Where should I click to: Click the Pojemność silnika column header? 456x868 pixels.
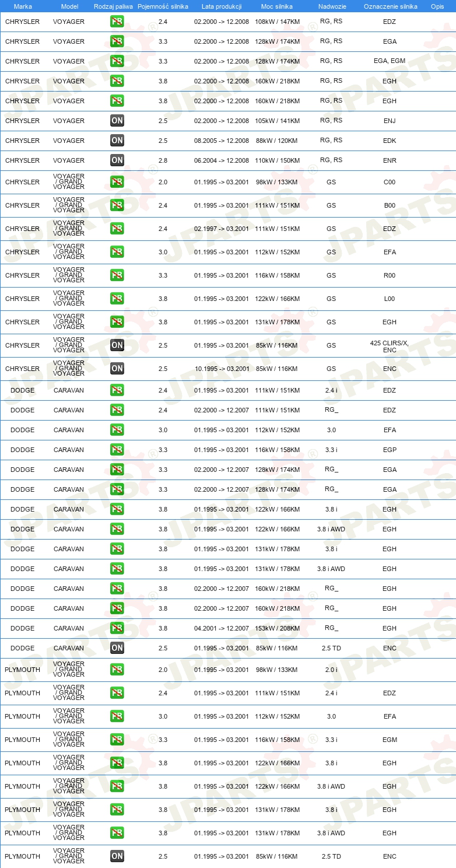(163, 6)
